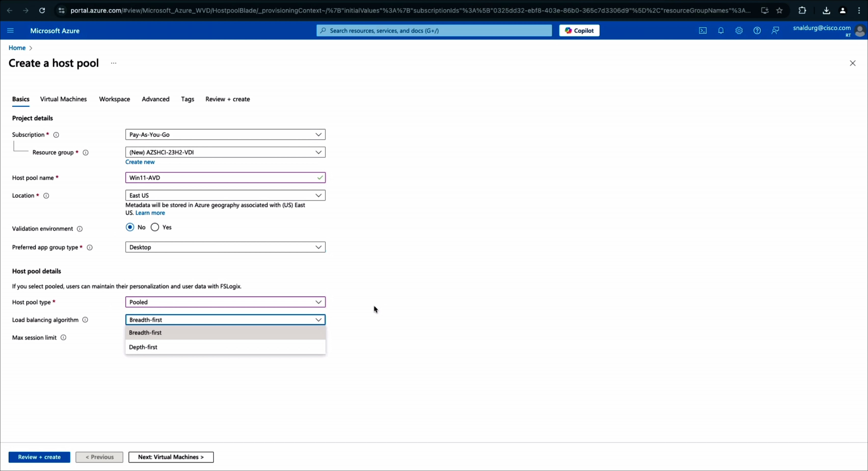Switch to the Workspace tab
Image resolution: width=868 pixels, height=471 pixels.
coord(115,99)
